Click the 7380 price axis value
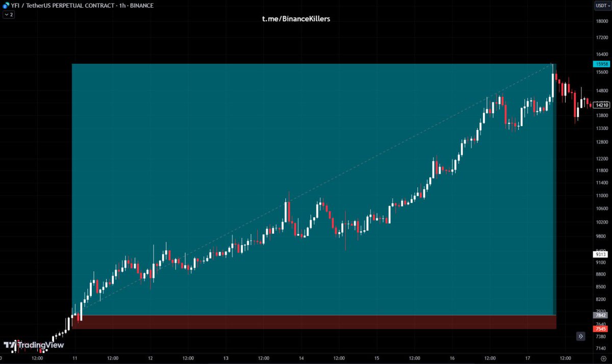This screenshot has width=612, height=364. tap(601, 336)
